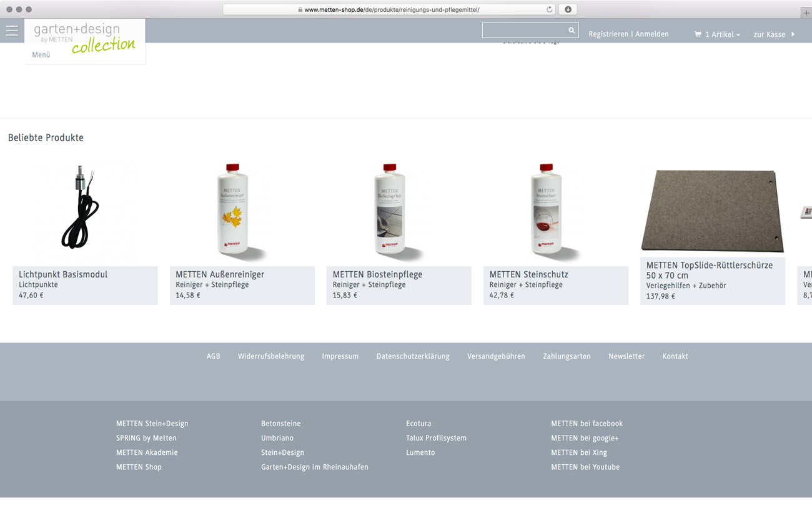Reload the page with refresh icon
The width and height of the screenshot is (812, 508).
point(549,9)
